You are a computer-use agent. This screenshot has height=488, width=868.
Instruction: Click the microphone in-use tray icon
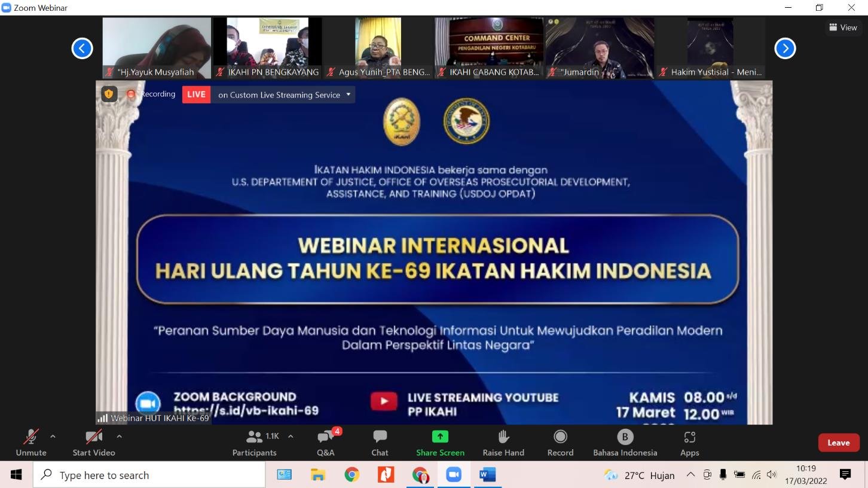point(723,475)
